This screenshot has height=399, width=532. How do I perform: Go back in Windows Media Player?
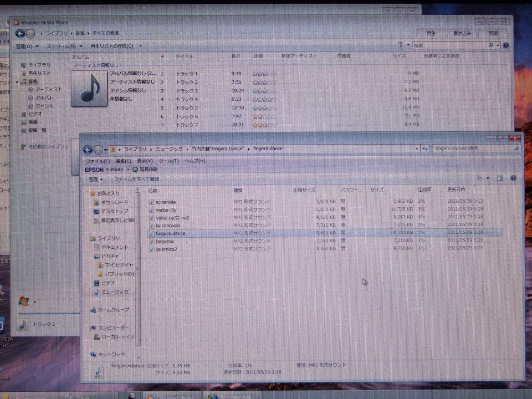coord(20,34)
